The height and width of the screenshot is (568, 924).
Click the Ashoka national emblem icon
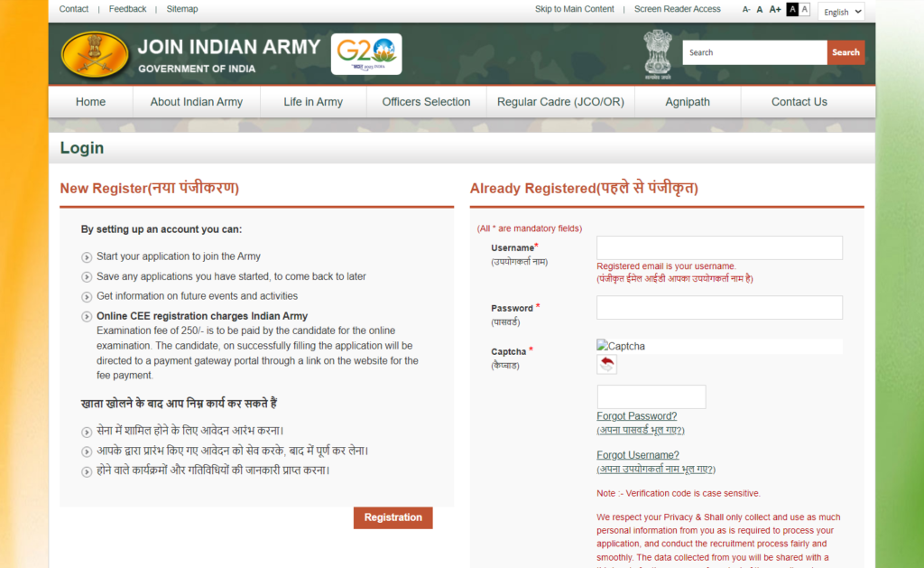pos(657,55)
